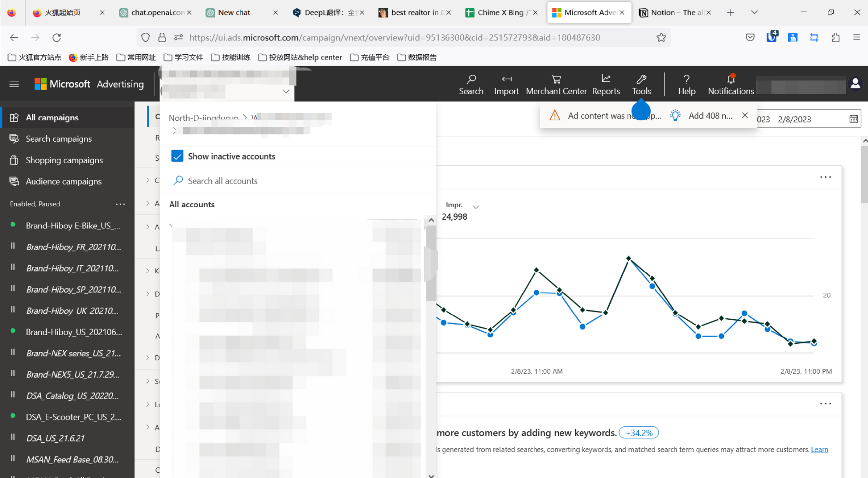Select Shopping campaigns in sidebar
Screen dimensions: 868x478
64,160
